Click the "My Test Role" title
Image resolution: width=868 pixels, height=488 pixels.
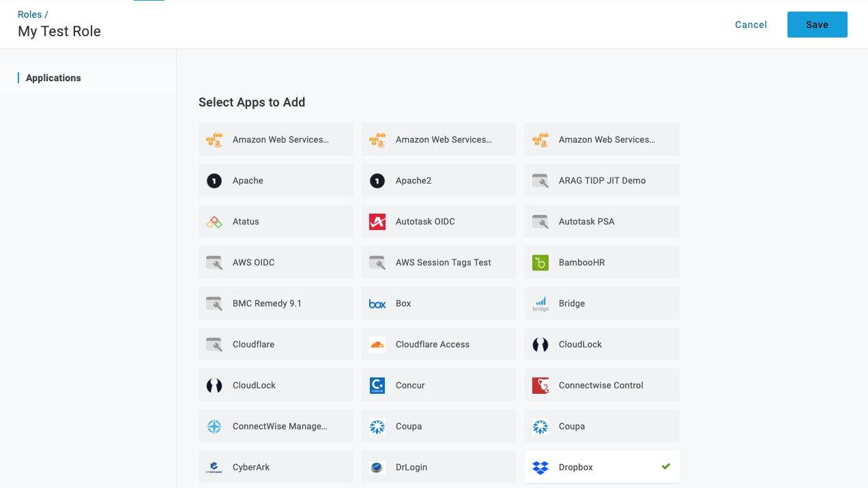tap(59, 31)
